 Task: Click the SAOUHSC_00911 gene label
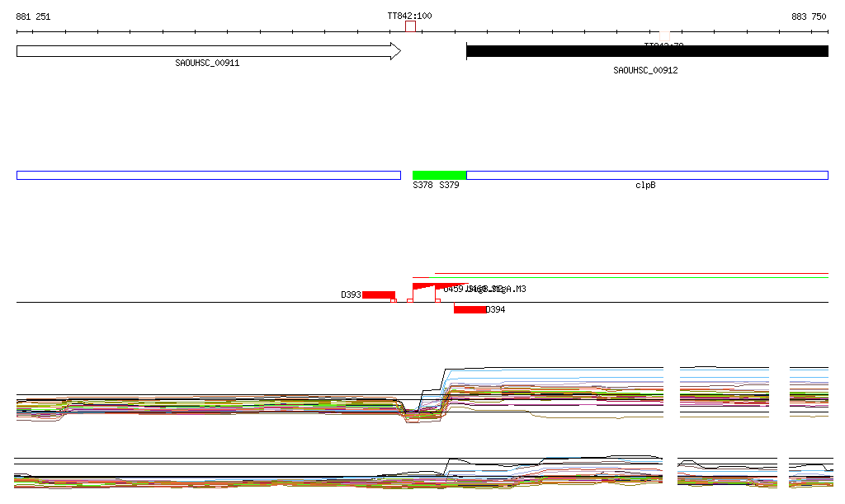tap(207, 63)
